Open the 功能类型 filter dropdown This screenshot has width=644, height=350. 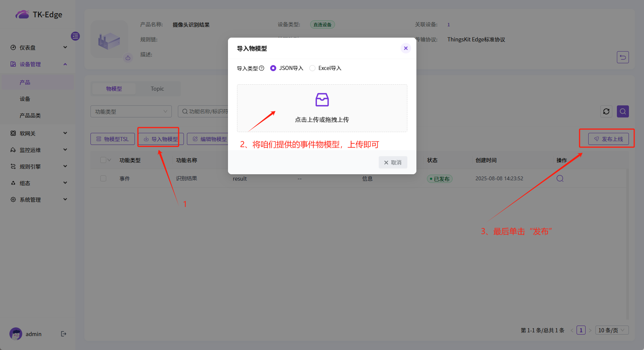[x=131, y=111]
